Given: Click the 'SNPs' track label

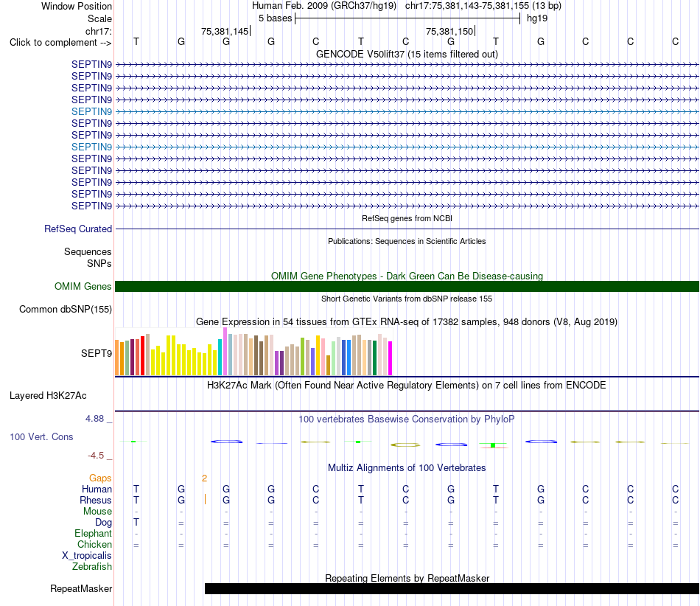Looking at the screenshot, I should (x=99, y=263).
